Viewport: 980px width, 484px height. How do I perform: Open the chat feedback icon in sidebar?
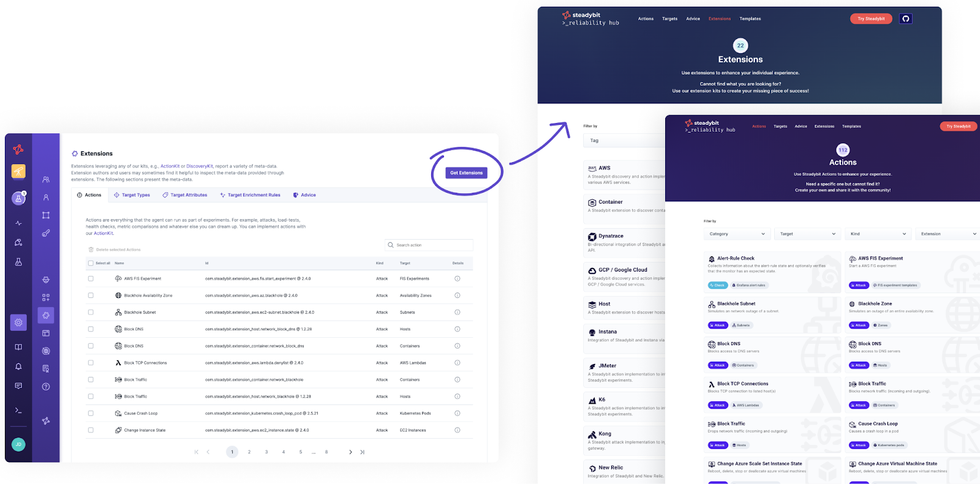point(18,386)
